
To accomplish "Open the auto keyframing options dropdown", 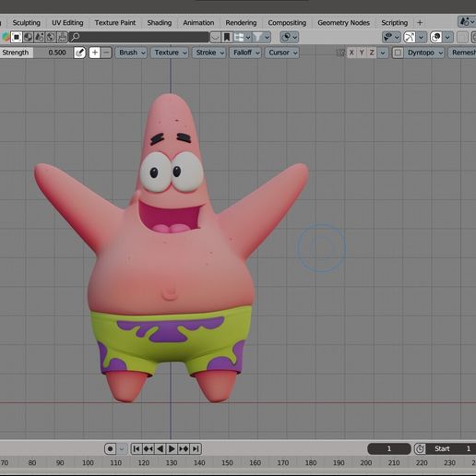I will point(122,449).
